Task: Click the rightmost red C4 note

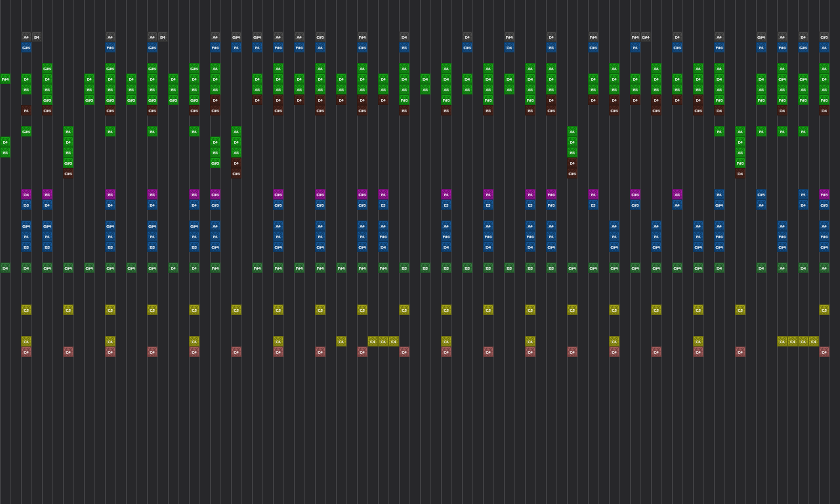Action: tap(824, 352)
